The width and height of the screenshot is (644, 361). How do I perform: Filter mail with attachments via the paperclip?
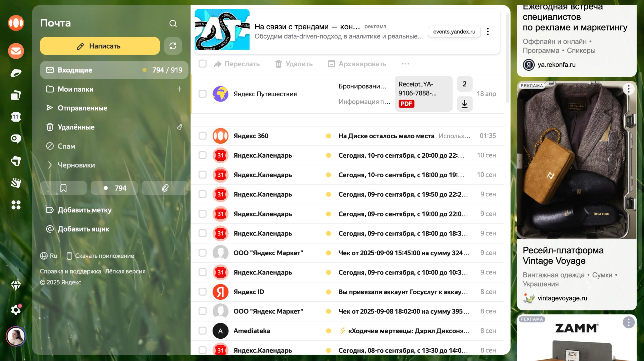point(165,188)
